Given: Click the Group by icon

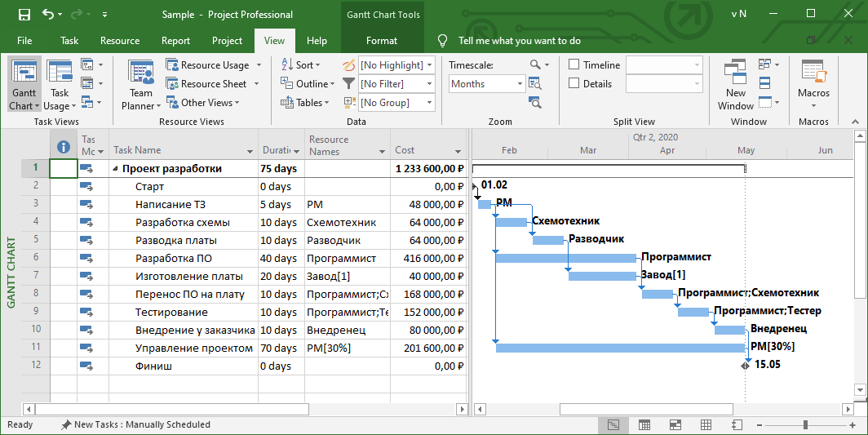Looking at the screenshot, I should [349, 103].
